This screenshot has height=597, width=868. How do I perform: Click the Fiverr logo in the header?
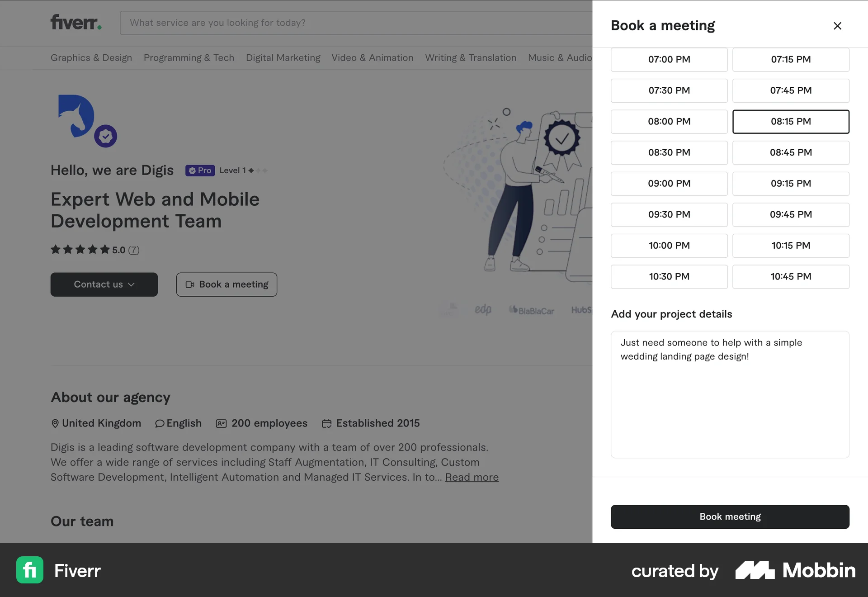pos(75,22)
